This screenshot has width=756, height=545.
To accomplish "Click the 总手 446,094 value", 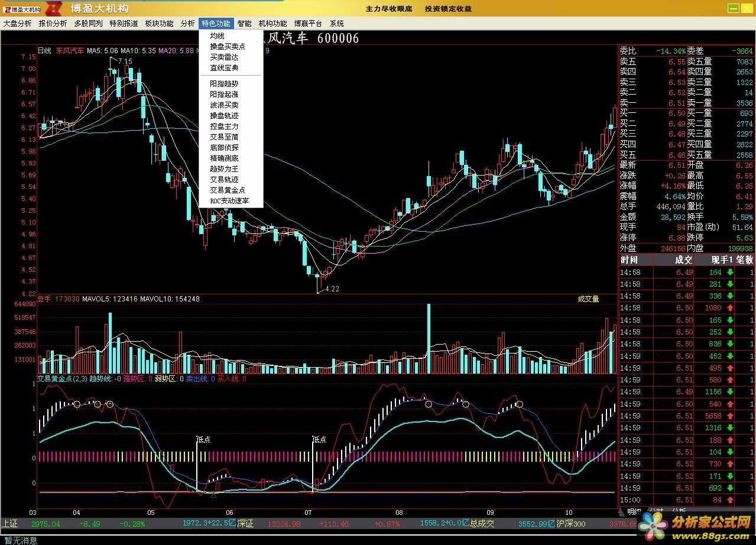I will point(671,207).
